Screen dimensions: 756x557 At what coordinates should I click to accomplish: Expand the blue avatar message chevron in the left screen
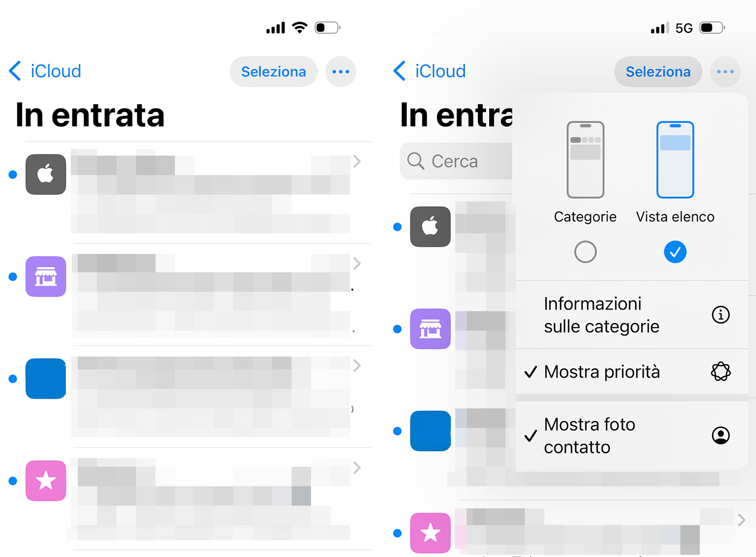click(x=357, y=365)
